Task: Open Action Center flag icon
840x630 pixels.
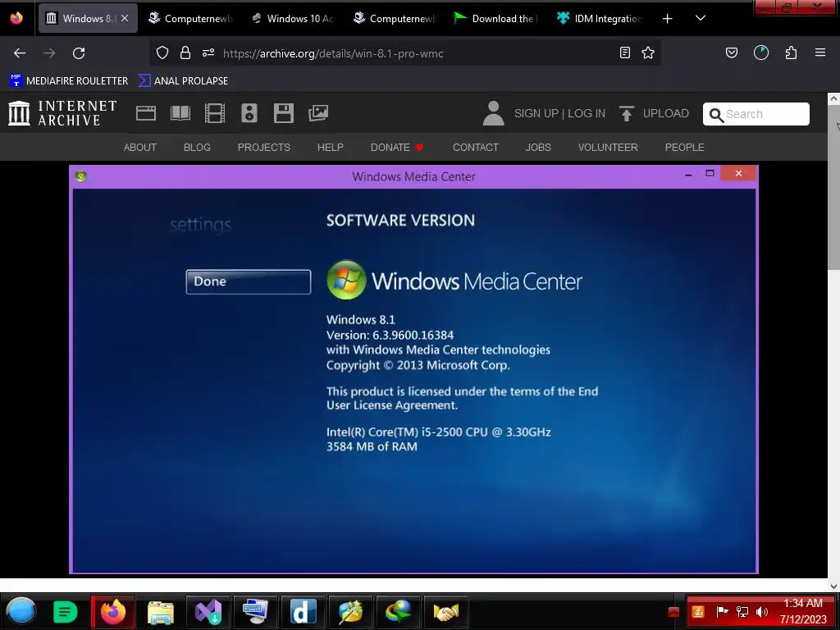Action: 722,612
